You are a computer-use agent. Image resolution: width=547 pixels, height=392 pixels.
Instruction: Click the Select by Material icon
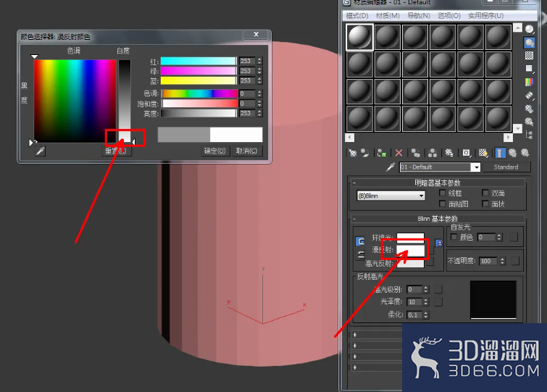click(530, 122)
